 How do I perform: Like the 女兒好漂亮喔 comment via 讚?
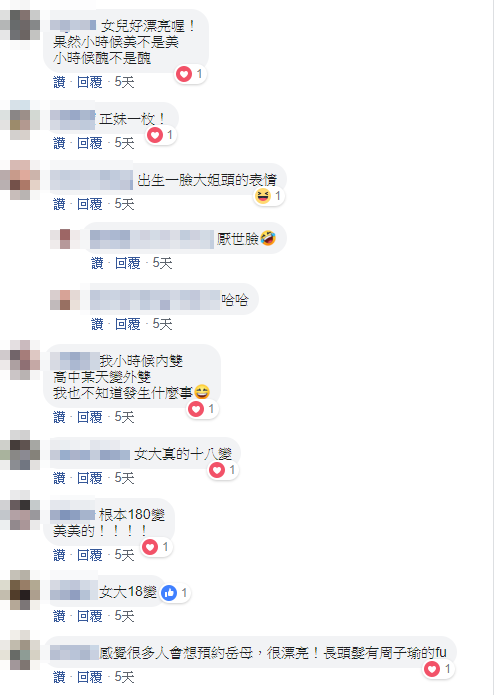click(59, 82)
